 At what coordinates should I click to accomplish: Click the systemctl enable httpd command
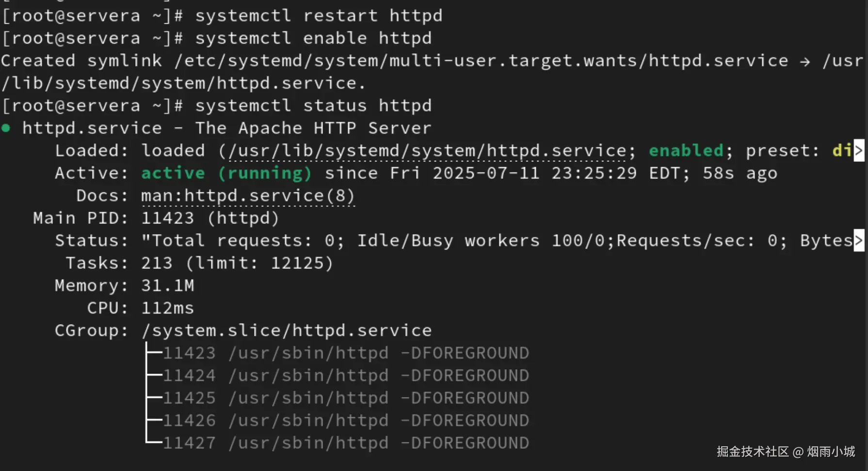[313, 38]
